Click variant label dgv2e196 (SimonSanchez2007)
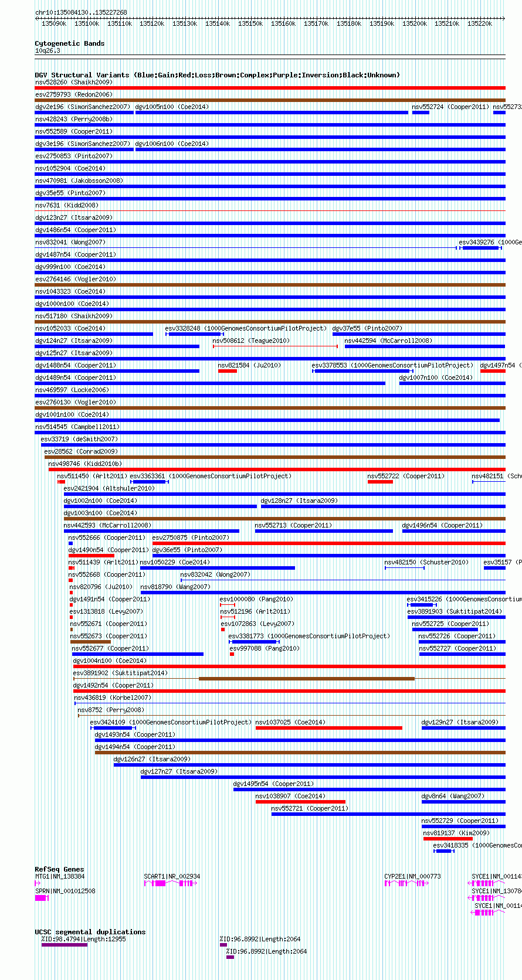522x980 pixels. (x=83, y=107)
